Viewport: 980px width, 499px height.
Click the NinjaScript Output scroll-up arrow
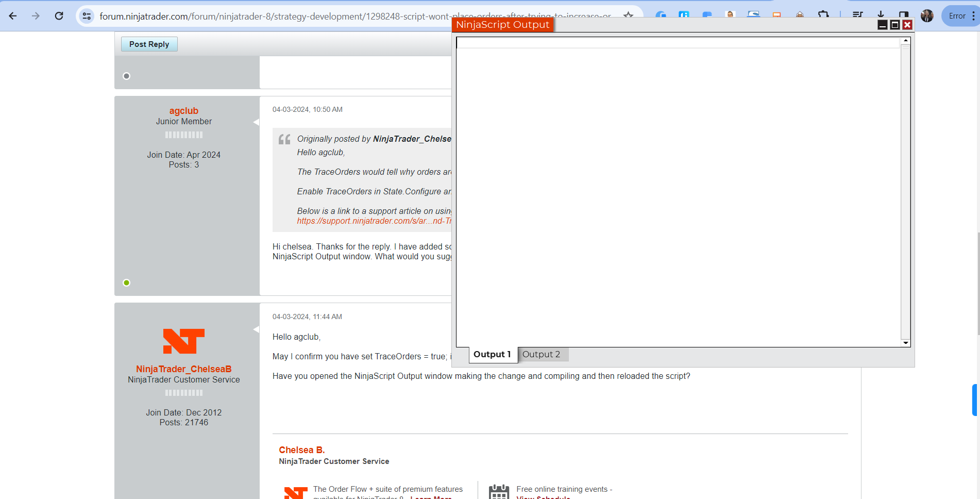pyautogui.click(x=906, y=41)
